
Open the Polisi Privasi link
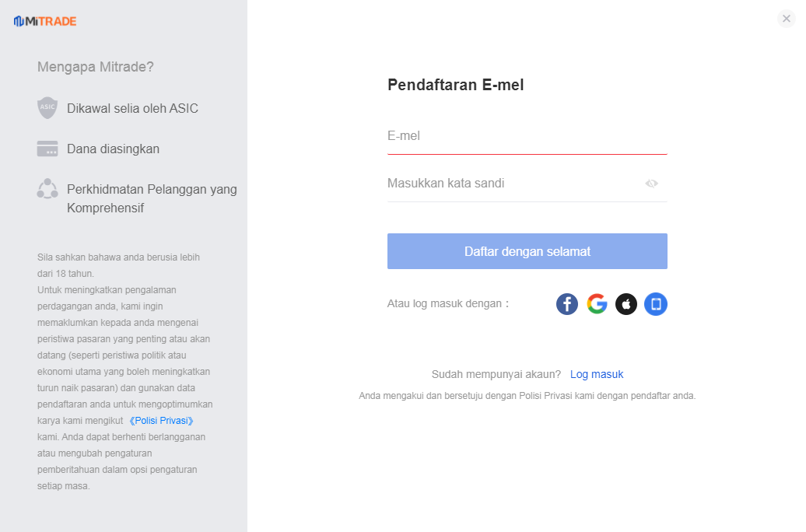[x=161, y=421]
